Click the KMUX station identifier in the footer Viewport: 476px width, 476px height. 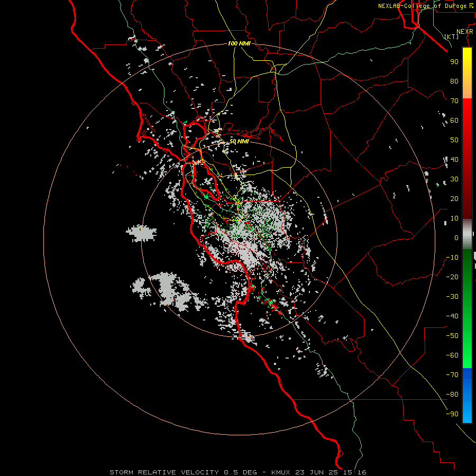281,472
